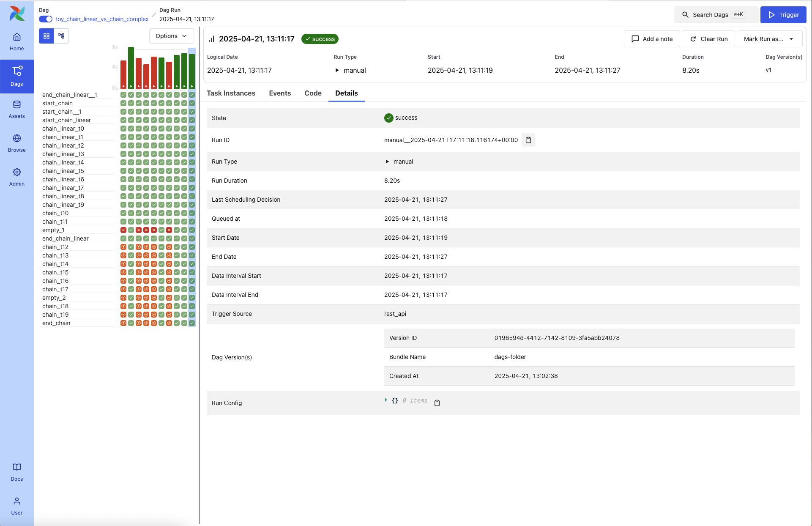Switch to grid view icon
Viewport: 812px width, 526px height.
(x=46, y=36)
